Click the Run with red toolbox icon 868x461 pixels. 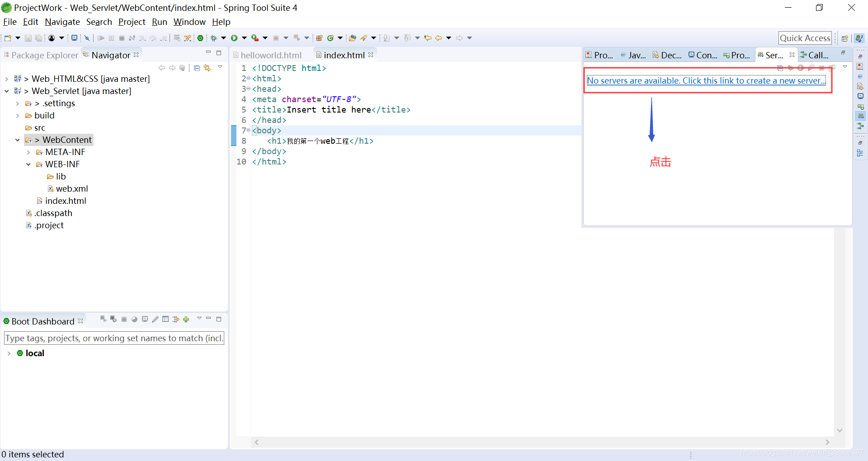click(x=255, y=38)
